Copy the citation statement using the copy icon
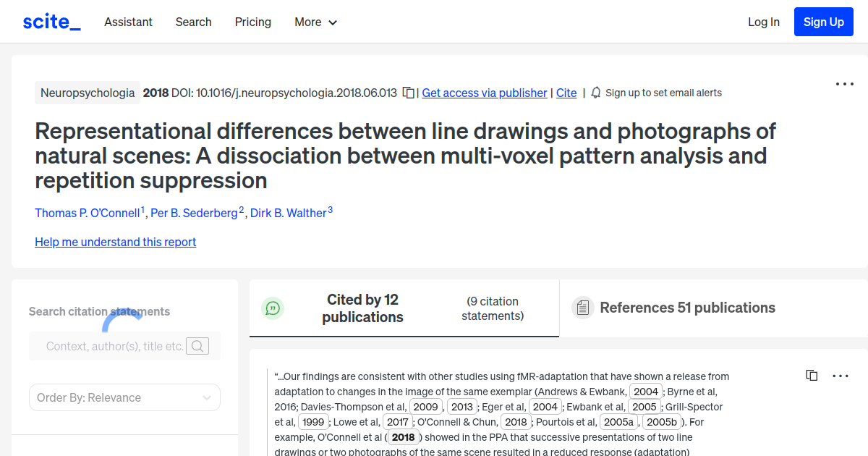 click(812, 375)
